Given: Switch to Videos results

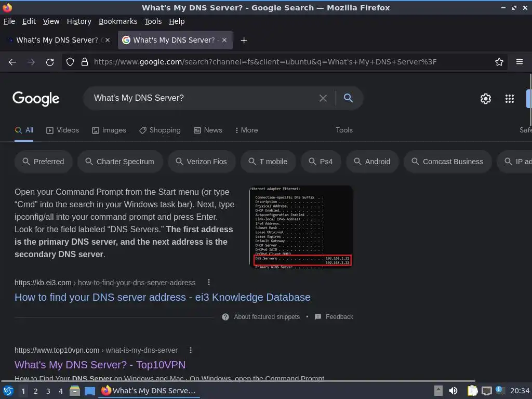Looking at the screenshot, I should tap(63, 130).
